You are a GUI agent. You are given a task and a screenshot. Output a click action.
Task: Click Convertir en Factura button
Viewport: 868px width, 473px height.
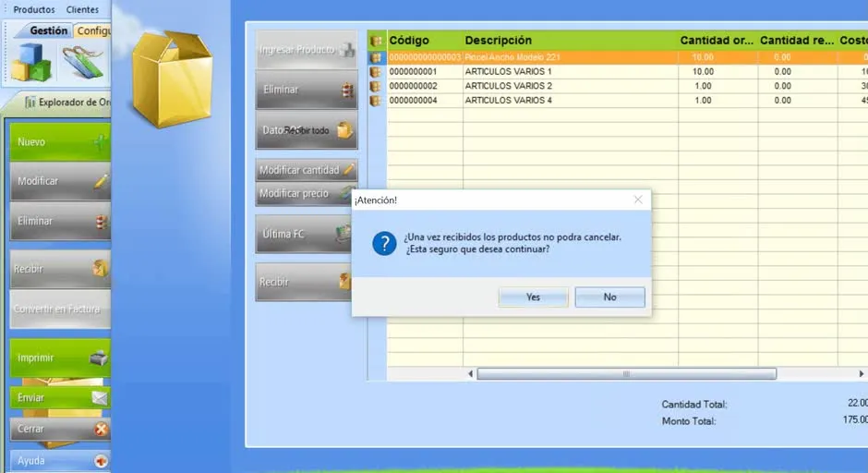coord(60,309)
